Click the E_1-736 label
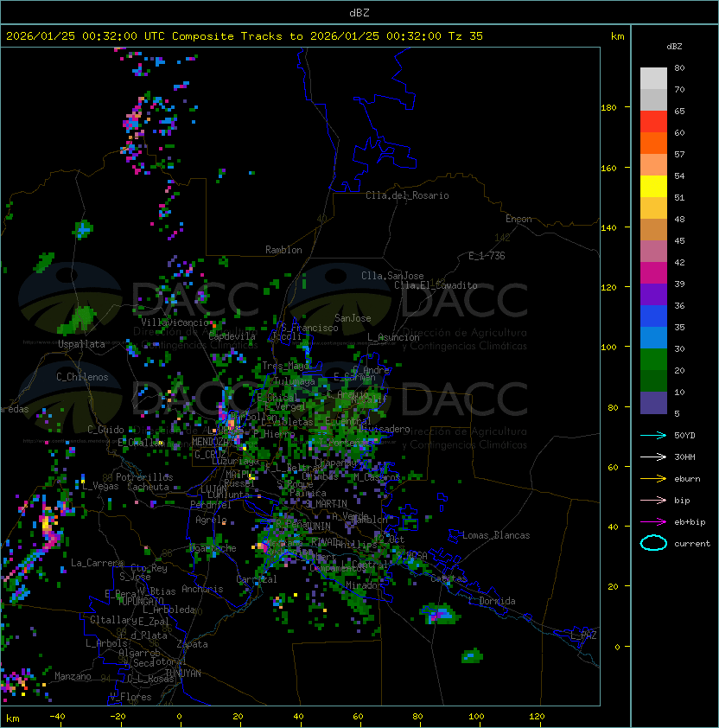This screenshot has height=728, width=719. click(x=487, y=256)
